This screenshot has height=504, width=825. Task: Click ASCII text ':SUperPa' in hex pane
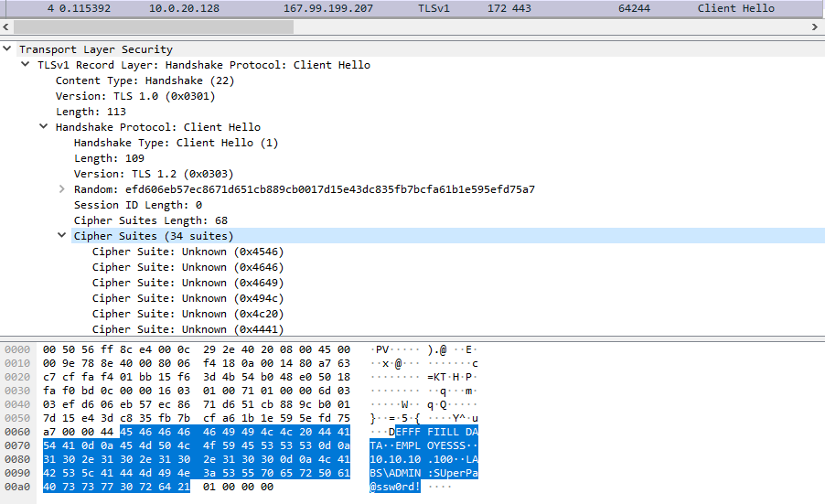coord(453,472)
